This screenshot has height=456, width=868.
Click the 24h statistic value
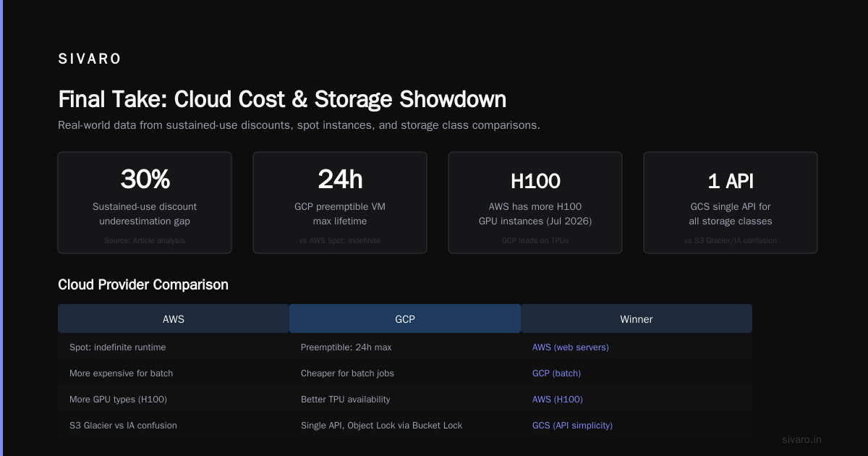(340, 180)
